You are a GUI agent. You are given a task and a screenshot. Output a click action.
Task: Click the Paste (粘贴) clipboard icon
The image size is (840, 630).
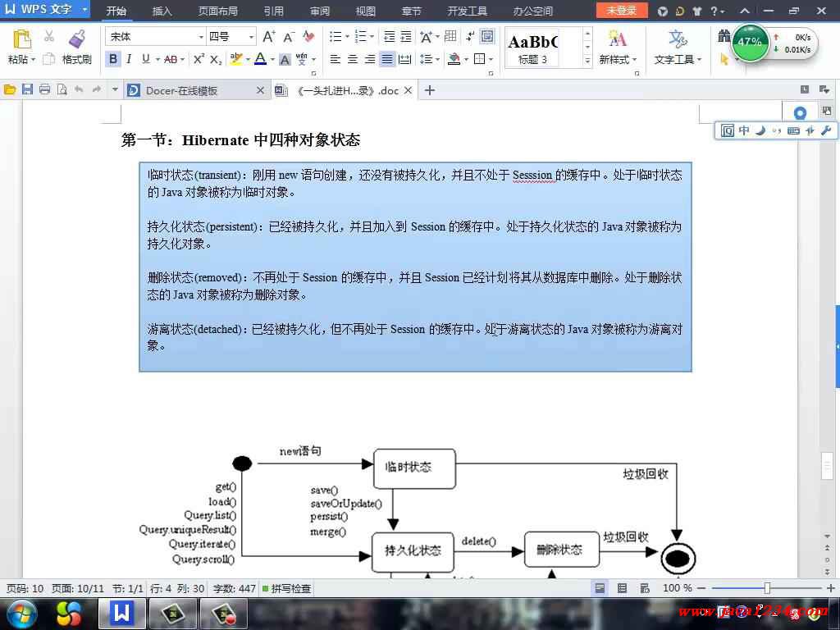21,39
